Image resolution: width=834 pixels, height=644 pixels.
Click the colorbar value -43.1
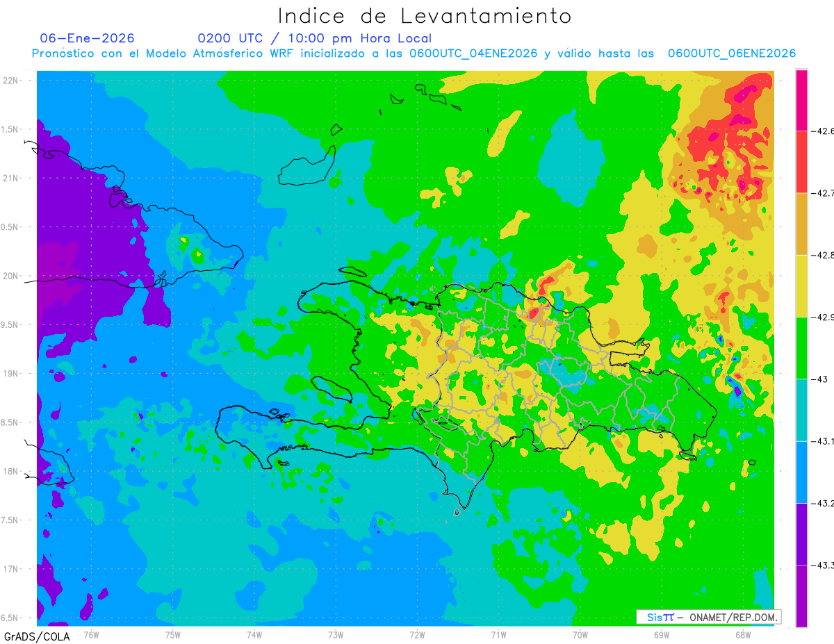pyautogui.click(x=824, y=440)
